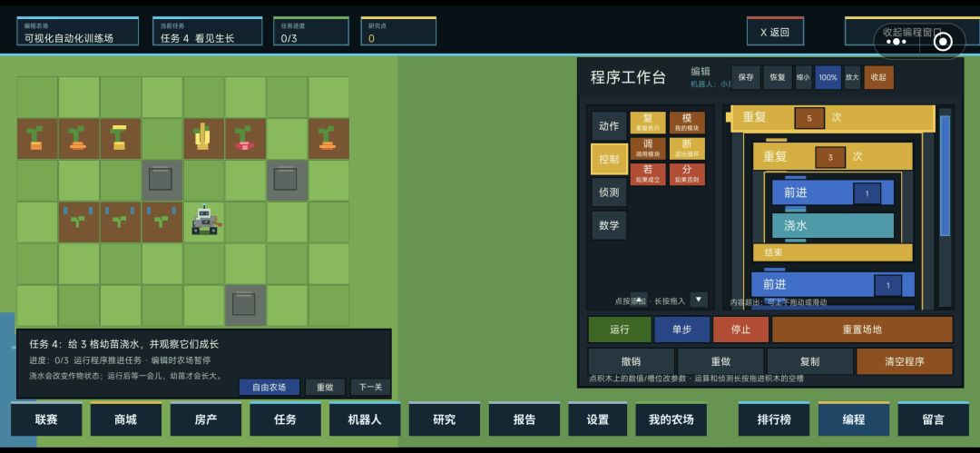Step the program with 单步

click(x=681, y=330)
